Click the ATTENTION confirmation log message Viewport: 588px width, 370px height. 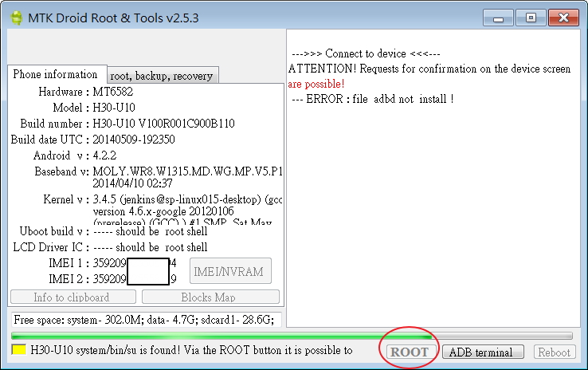(429, 69)
